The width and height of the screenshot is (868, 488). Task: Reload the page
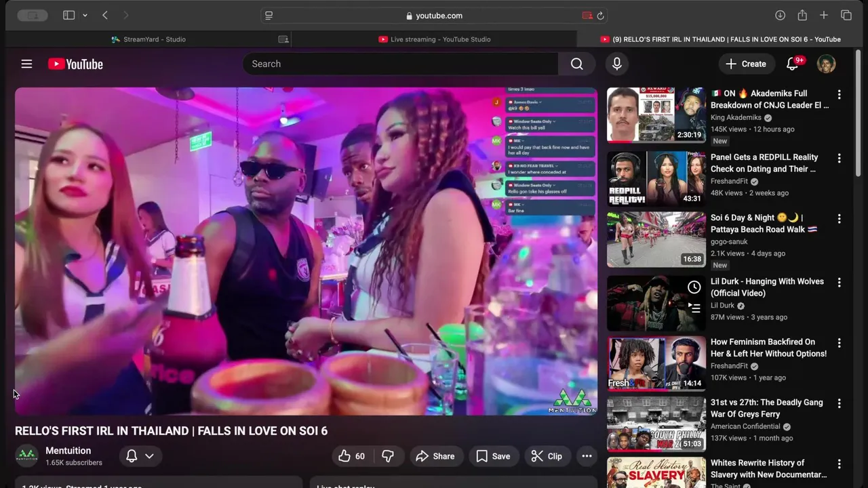coord(600,16)
